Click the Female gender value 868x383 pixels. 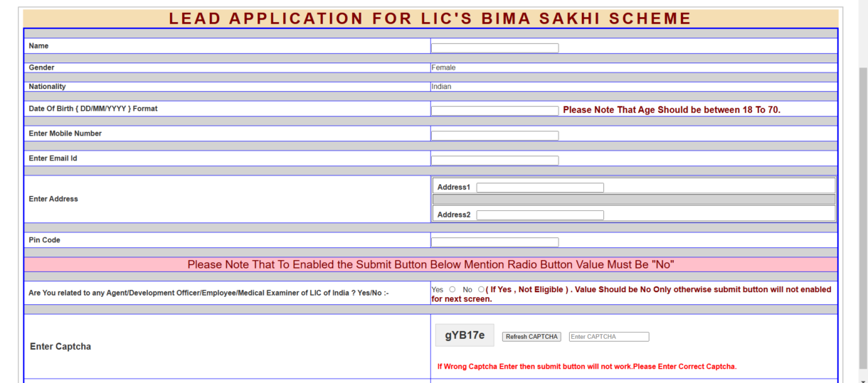pyautogui.click(x=443, y=68)
